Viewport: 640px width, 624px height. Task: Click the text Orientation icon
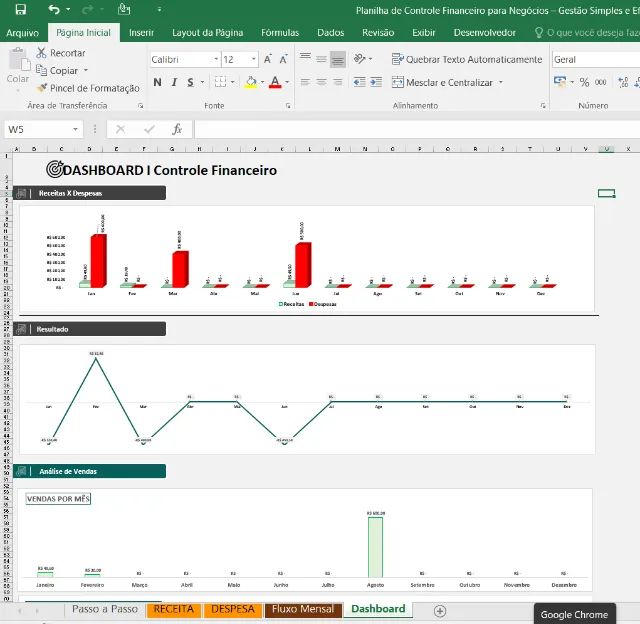point(360,59)
